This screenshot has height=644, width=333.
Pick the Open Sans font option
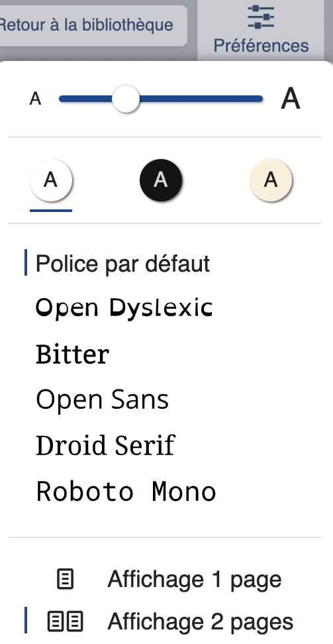(102, 400)
